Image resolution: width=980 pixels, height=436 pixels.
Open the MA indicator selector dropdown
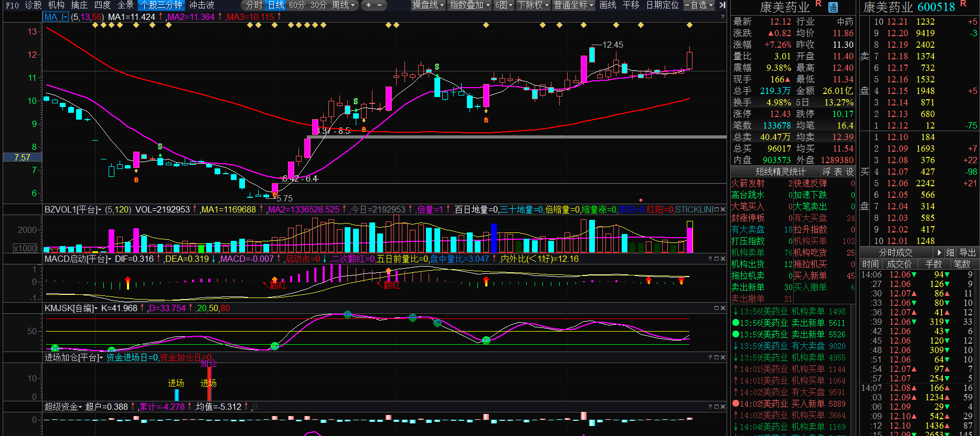point(56,17)
